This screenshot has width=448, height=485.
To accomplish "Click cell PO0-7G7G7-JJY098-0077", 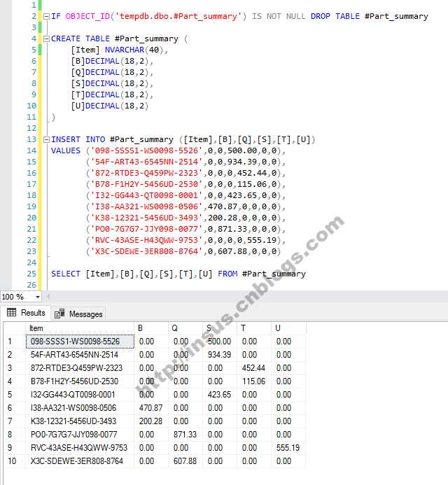I will point(80,435).
